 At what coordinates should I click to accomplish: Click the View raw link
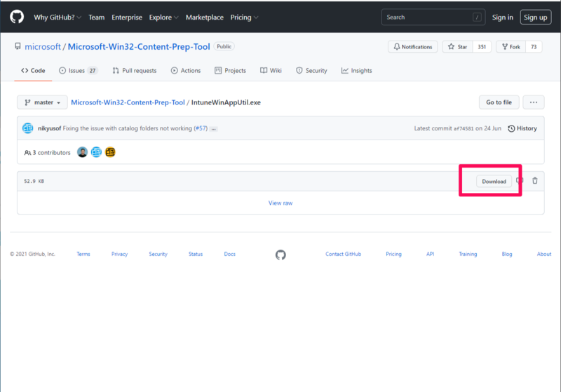coord(280,203)
